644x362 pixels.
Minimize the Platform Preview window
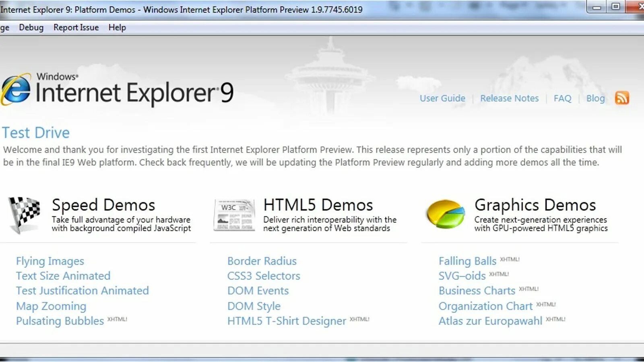click(597, 7)
